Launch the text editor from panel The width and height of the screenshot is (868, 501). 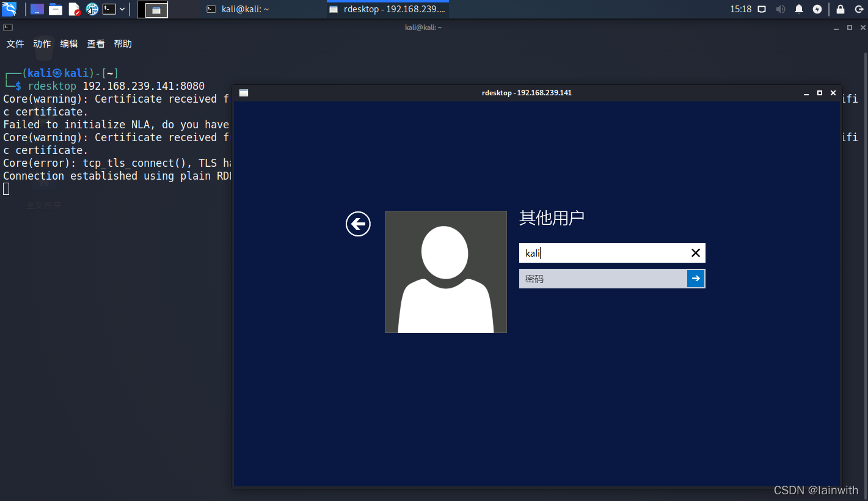click(74, 9)
